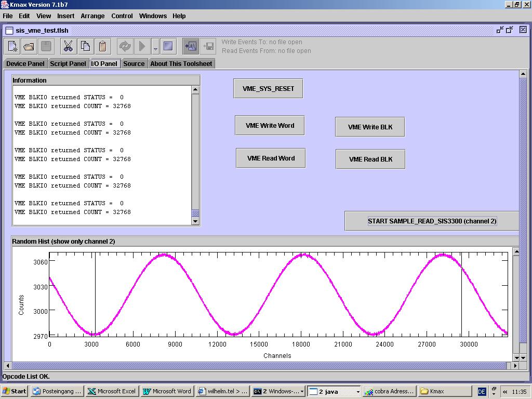Viewport: 532px width, 399px height.
Task: Click the New toolsheet icon
Action: [12, 46]
